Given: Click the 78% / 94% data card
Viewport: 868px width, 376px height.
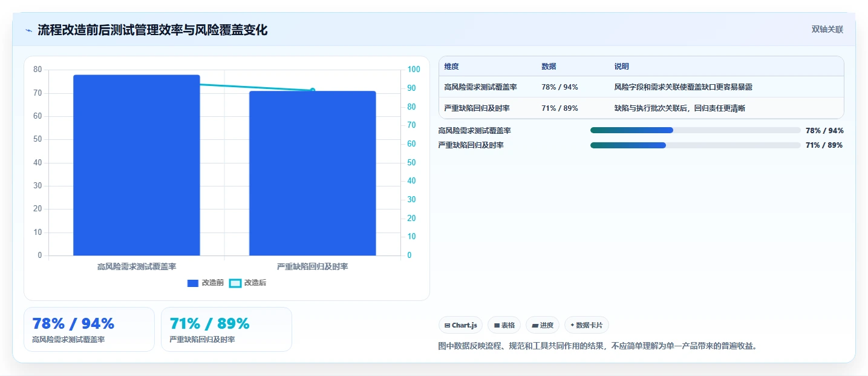Looking at the screenshot, I should tap(90, 329).
